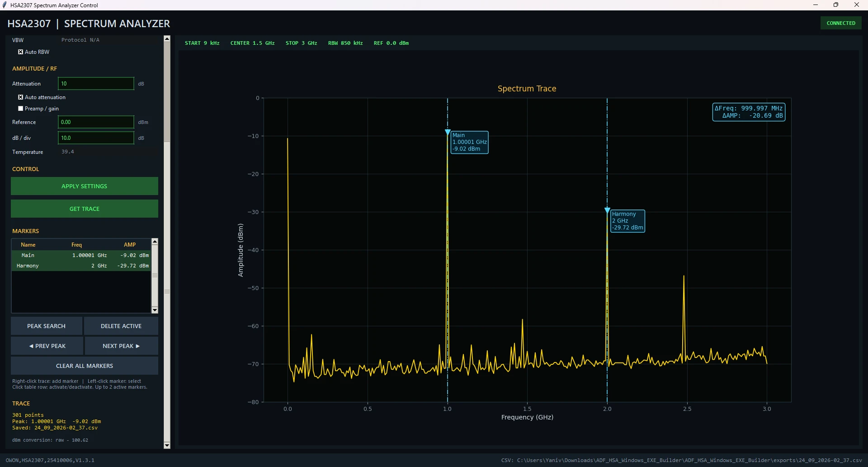The width and height of the screenshot is (868, 467).
Task: Click the markers table scroll-up arrow
Action: 155,242
